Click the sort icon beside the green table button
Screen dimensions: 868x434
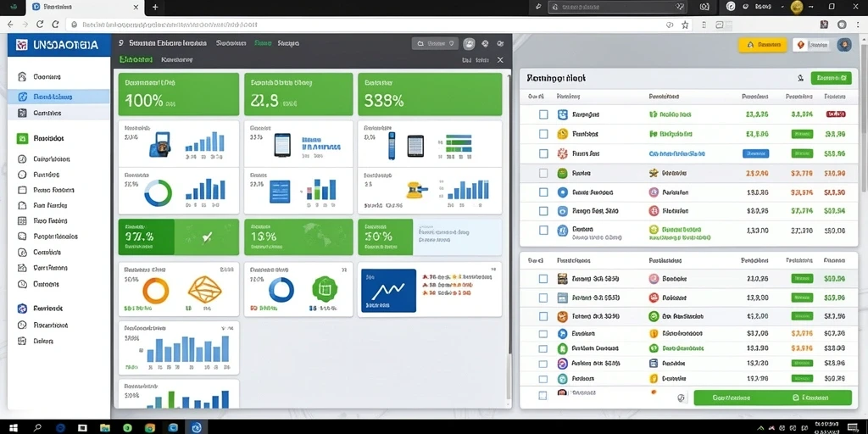tap(800, 79)
